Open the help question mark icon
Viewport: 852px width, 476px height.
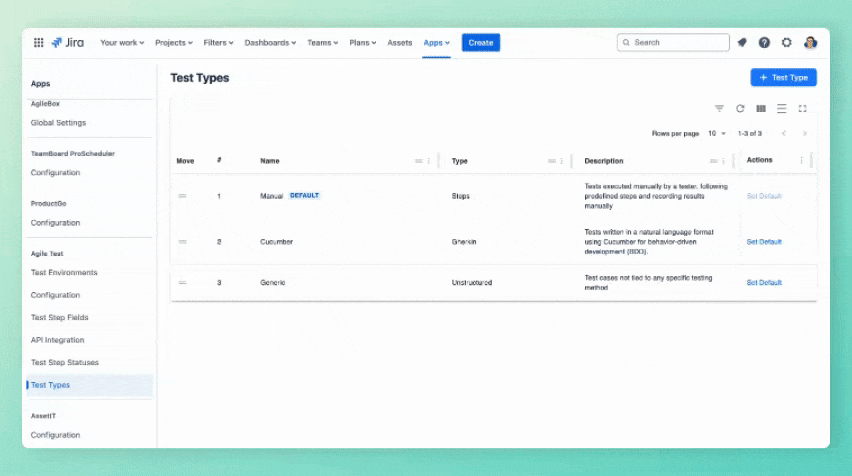(x=764, y=43)
